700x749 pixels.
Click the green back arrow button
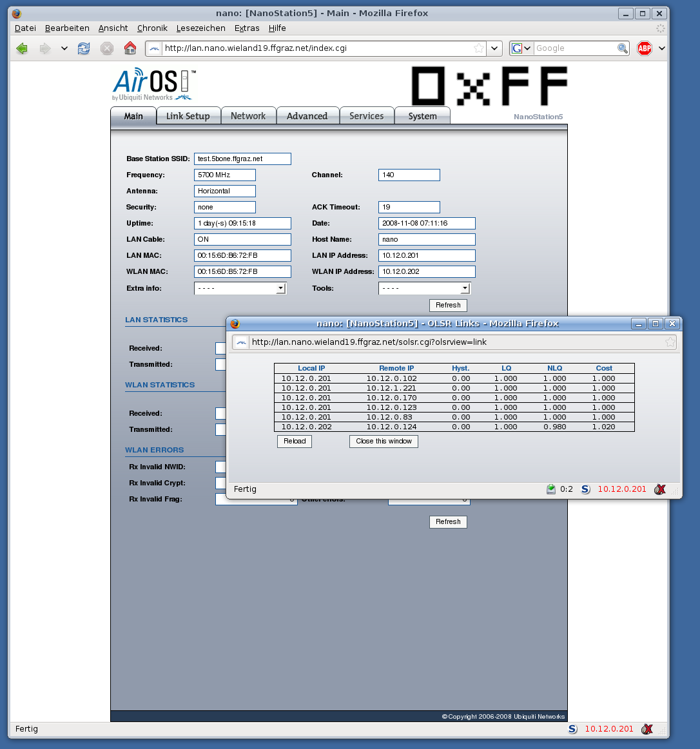[x=22, y=48]
